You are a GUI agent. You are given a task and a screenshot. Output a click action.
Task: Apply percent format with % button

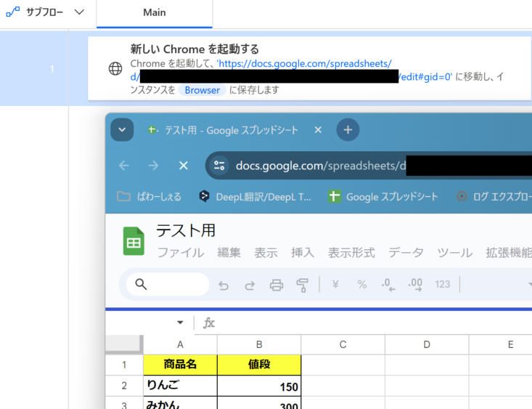(x=362, y=284)
